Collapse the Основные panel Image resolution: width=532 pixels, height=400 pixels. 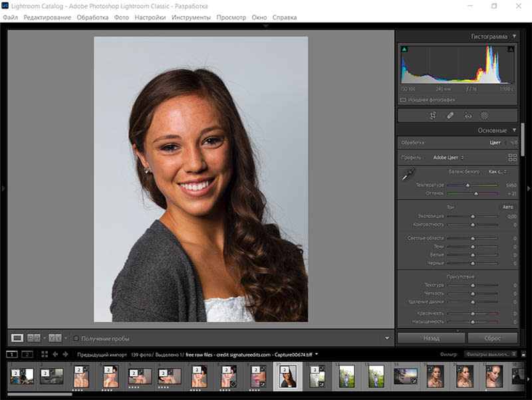514,130
